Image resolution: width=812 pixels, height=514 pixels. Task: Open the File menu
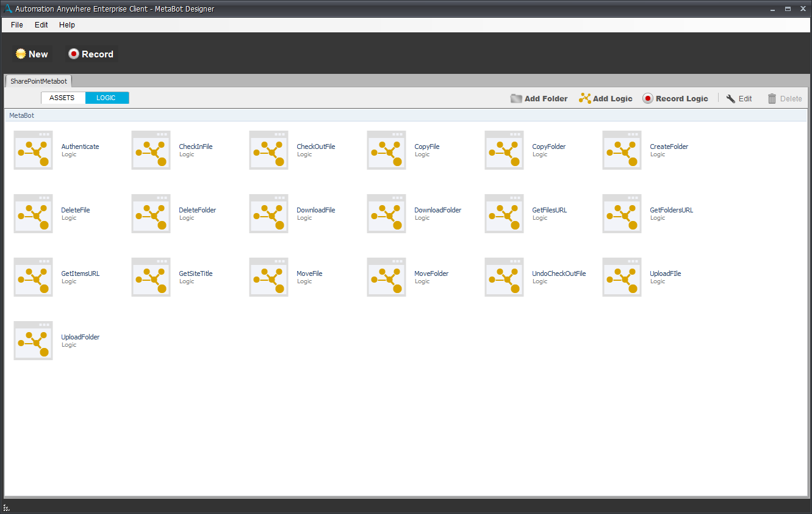click(17, 25)
